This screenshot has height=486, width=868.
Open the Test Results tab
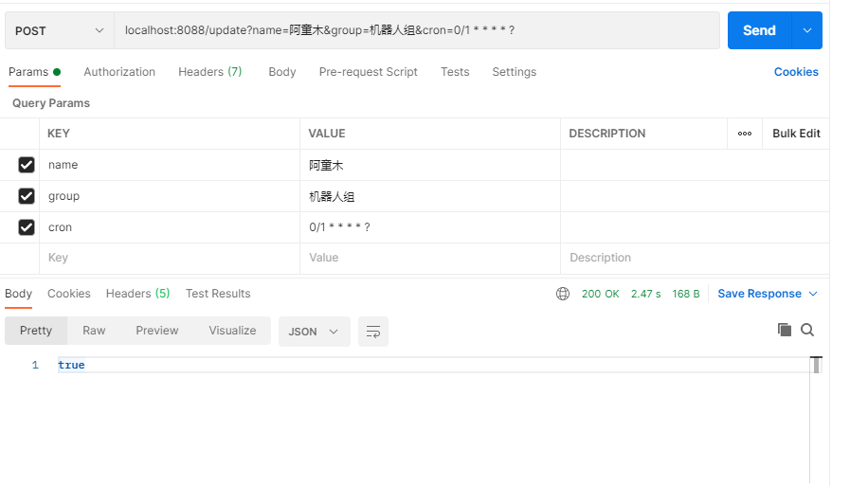click(218, 294)
